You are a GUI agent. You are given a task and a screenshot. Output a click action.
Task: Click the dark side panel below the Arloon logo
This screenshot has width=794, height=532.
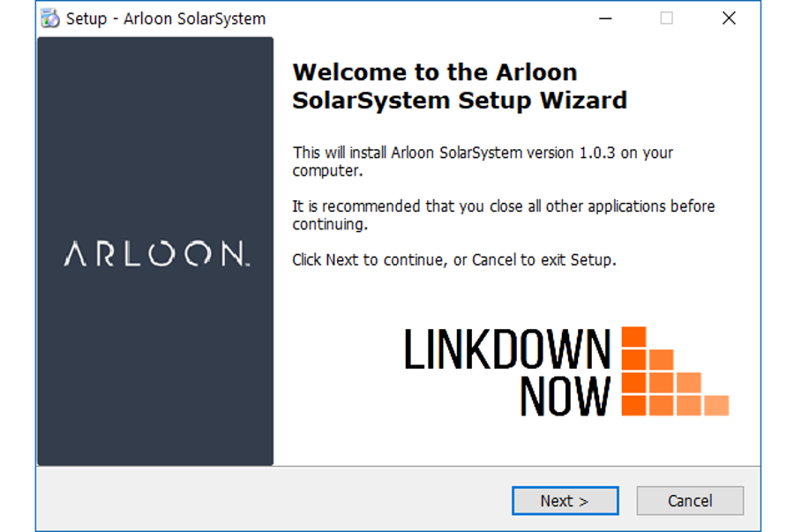155,371
